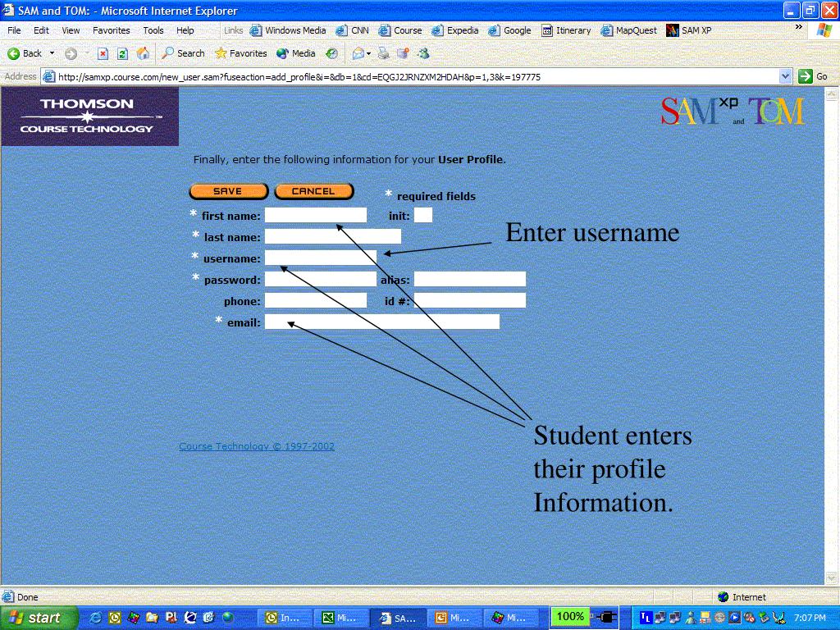Click the password input field
840x630 pixels.
321,279
